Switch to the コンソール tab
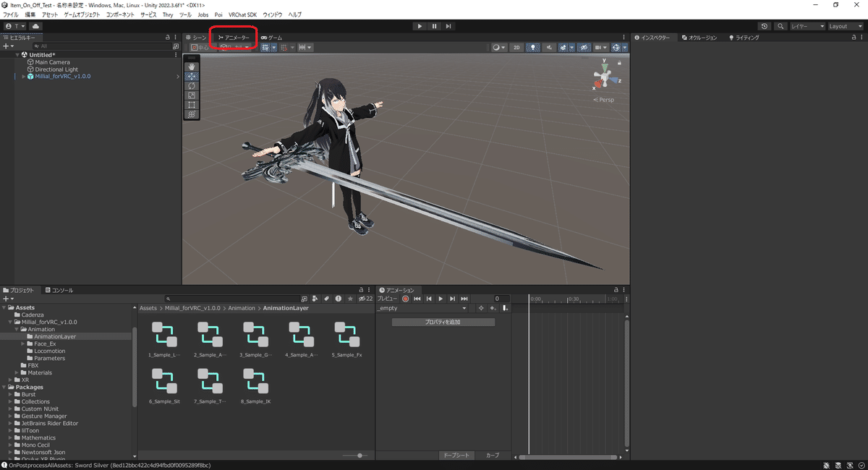Image resolution: width=868 pixels, height=470 pixels. 59,290
